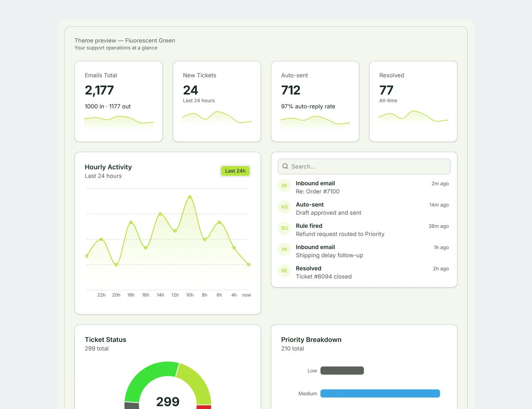The width and height of the screenshot is (532, 409).
Task: Click the 'New Tickets' card label
Action: point(200,75)
